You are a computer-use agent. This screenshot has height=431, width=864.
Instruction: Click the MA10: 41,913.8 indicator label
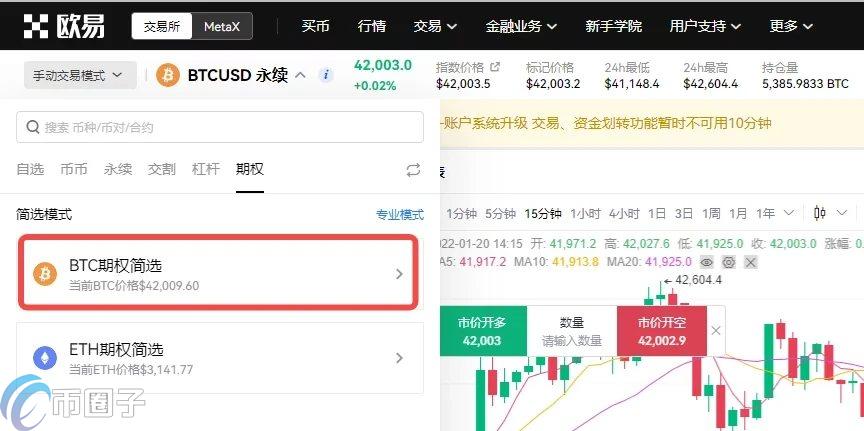(x=557, y=262)
